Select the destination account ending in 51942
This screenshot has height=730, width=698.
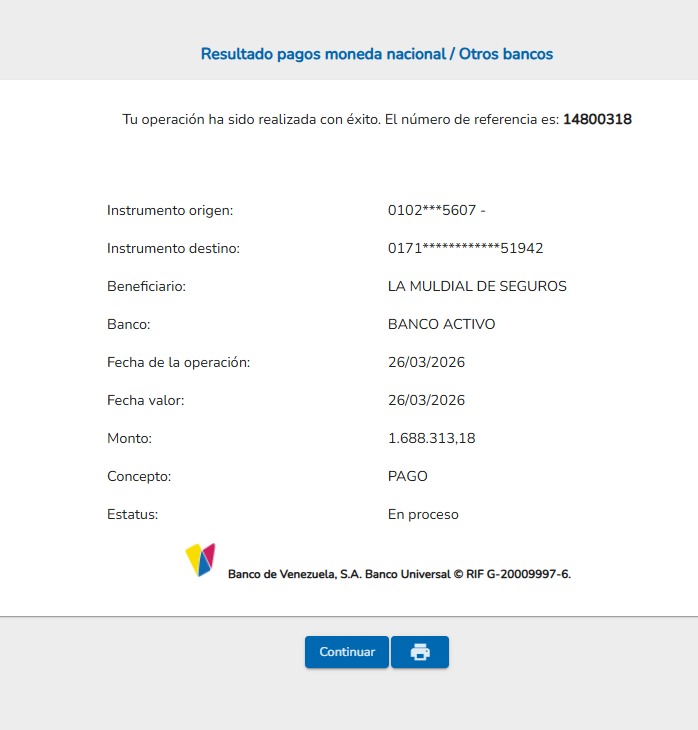click(465, 248)
